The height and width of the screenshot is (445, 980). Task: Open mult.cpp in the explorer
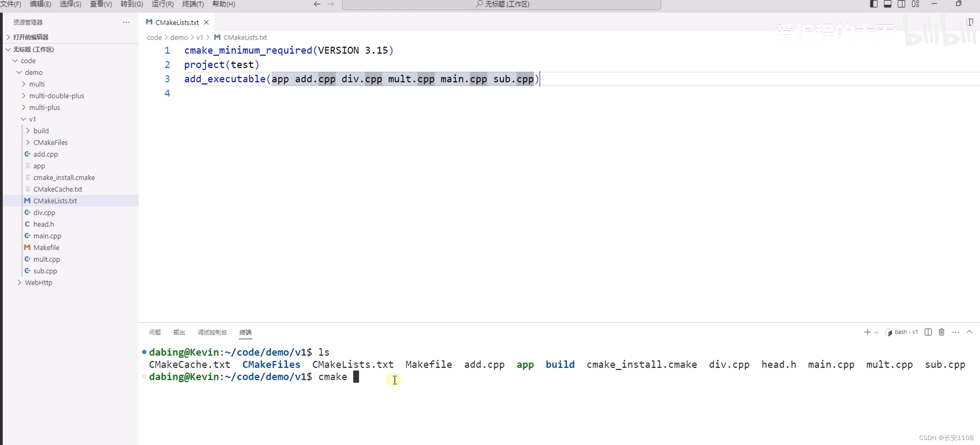(47, 259)
